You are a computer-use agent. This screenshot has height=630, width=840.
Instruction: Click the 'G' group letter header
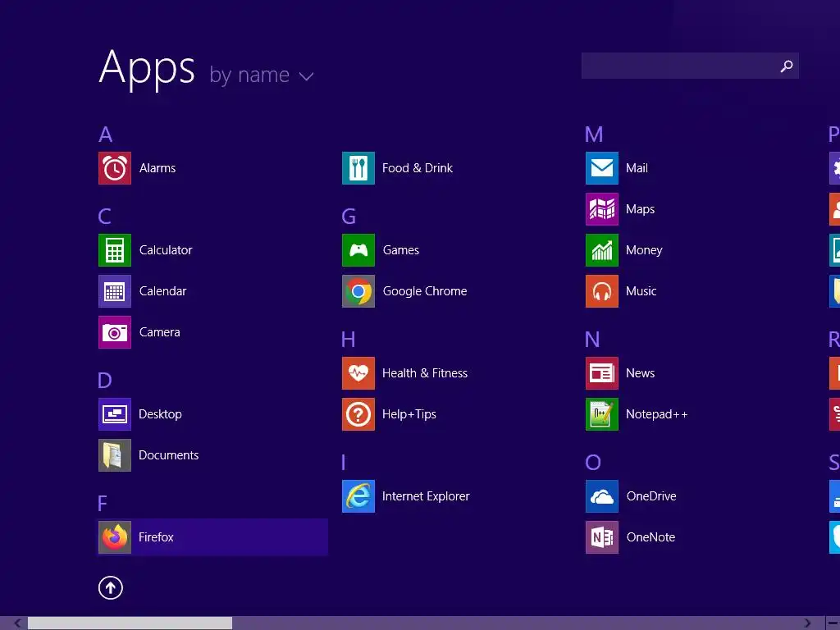click(349, 217)
